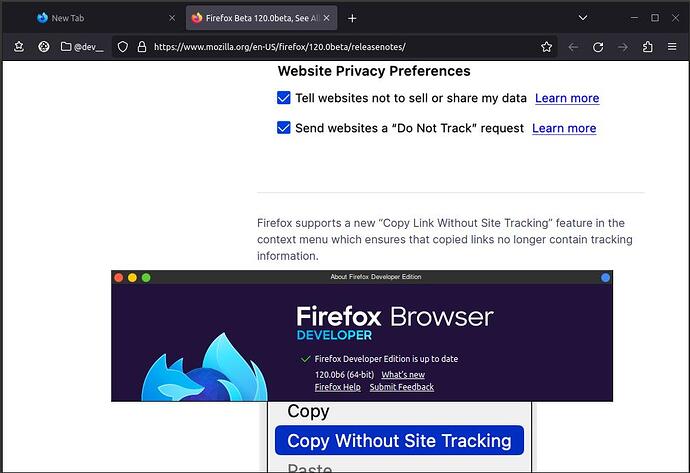Toggle 'Tell websites not to sell or share' checkbox
The image size is (690, 473).
click(x=284, y=98)
